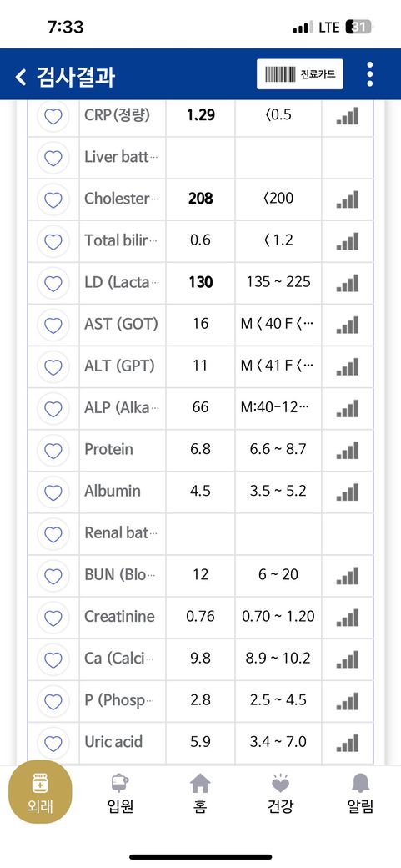Expand truncated ALP reference range M:40-12…
Image resolution: width=401 pixels, height=868 pixels.
point(278,408)
